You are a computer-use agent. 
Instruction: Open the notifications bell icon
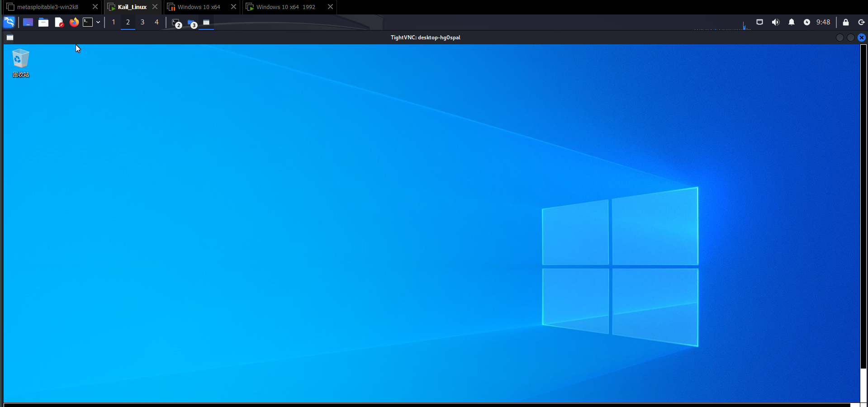[x=792, y=22]
